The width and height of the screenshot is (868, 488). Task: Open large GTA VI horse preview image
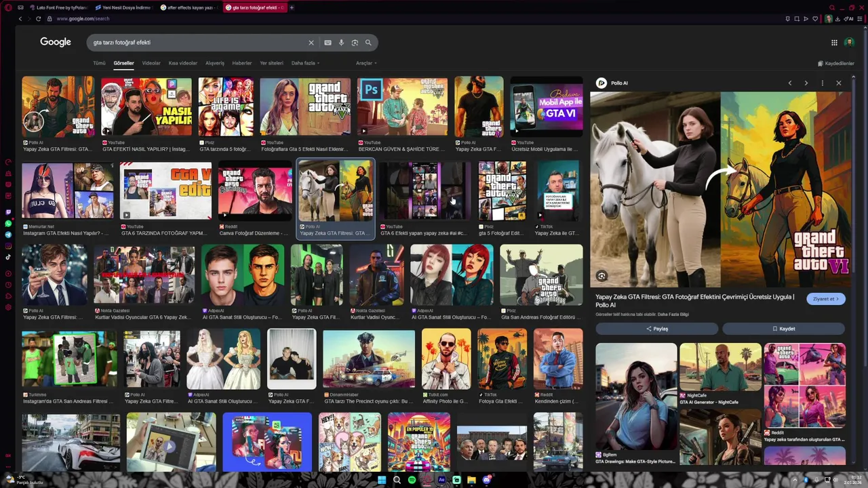point(720,190)
